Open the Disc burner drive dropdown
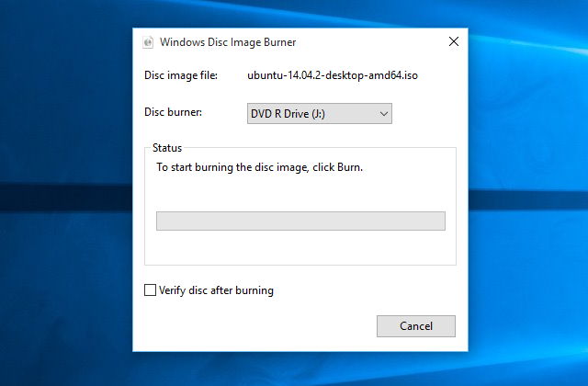This screenshot has width=588, height=386. [x=320, y=114]
